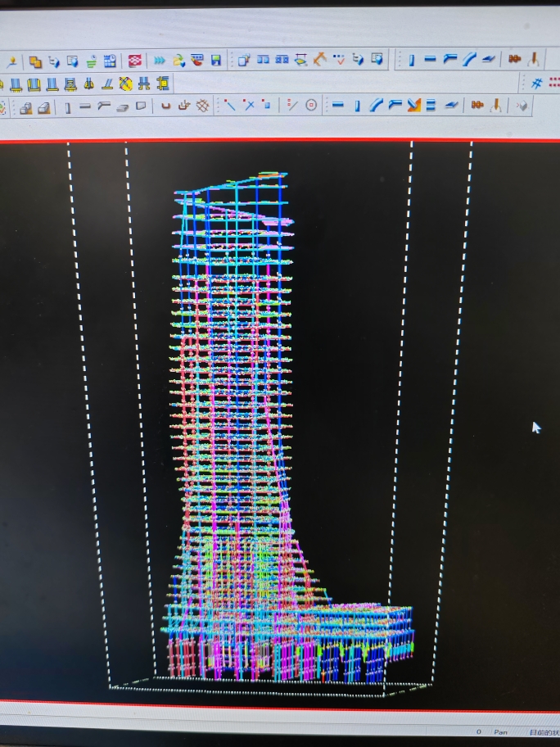560x747 pixels.
Task: Click the blue save disk icon
Action: (x=216, y=60)
